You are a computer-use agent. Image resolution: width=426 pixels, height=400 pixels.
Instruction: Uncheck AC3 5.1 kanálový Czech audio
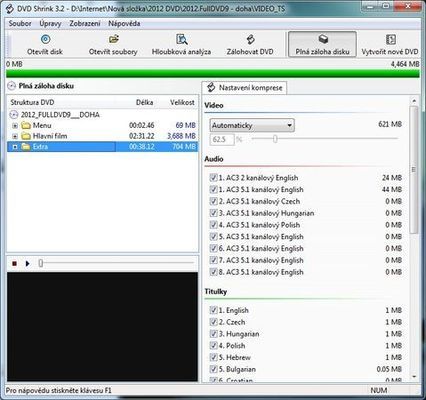point(213,201)
